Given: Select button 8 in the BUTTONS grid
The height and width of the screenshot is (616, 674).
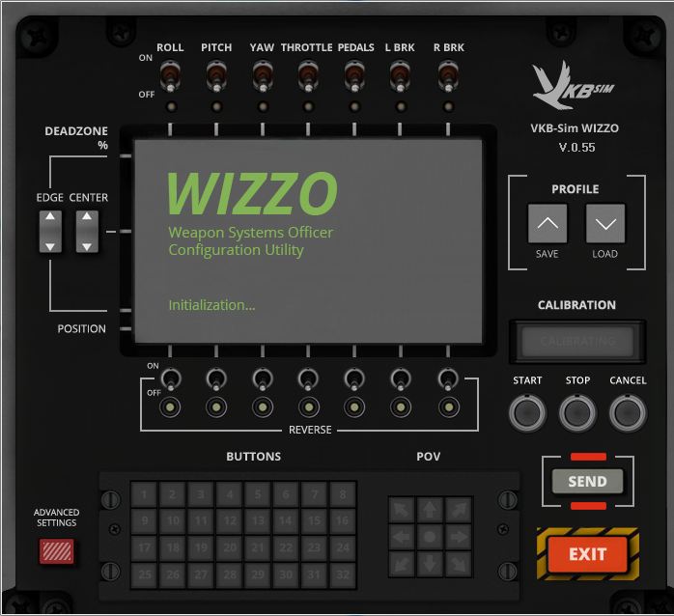Looking at the screenshot, I should coord(343,494).
